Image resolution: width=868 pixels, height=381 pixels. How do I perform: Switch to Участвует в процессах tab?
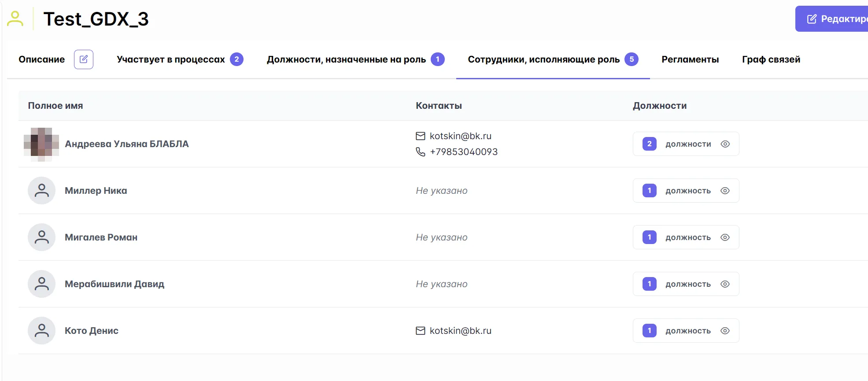coord(171,59)
